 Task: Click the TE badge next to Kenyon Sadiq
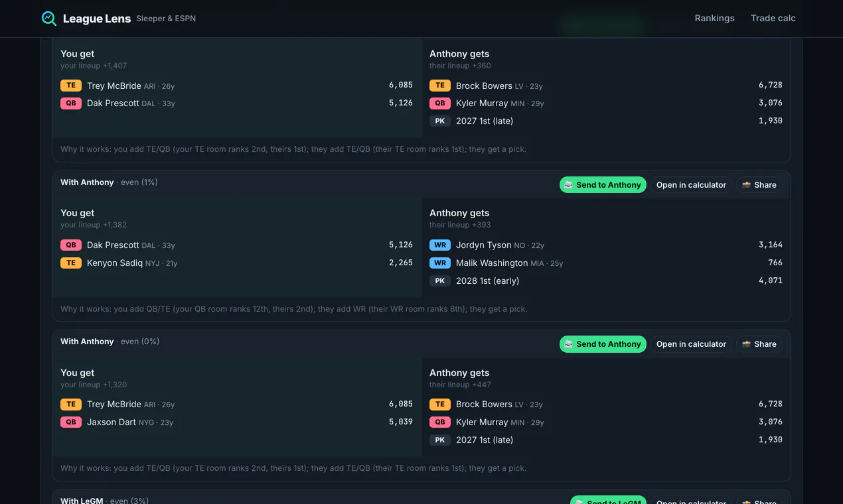click(71, 263)
